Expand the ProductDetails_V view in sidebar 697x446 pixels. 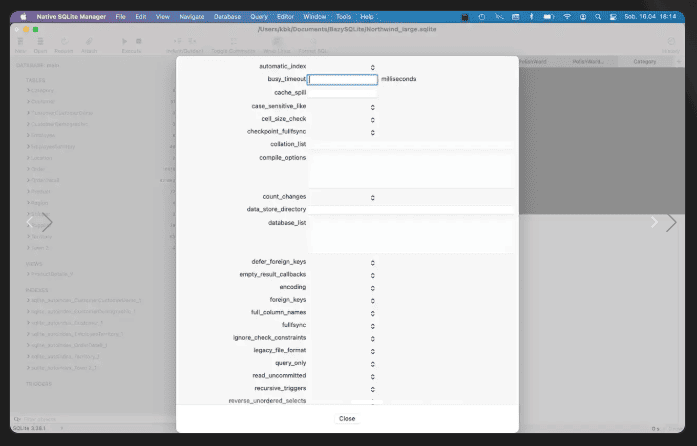click(x=28, y=274)
